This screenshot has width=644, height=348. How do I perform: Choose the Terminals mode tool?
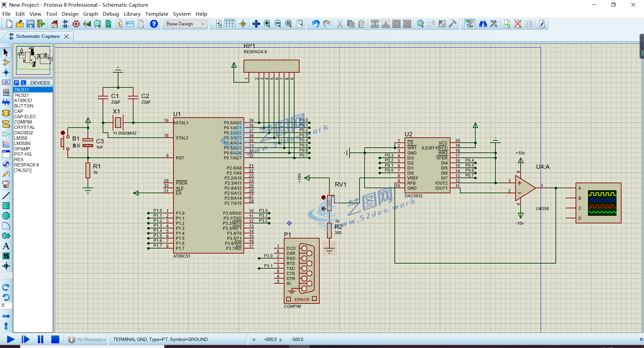[x=6, y=124]
